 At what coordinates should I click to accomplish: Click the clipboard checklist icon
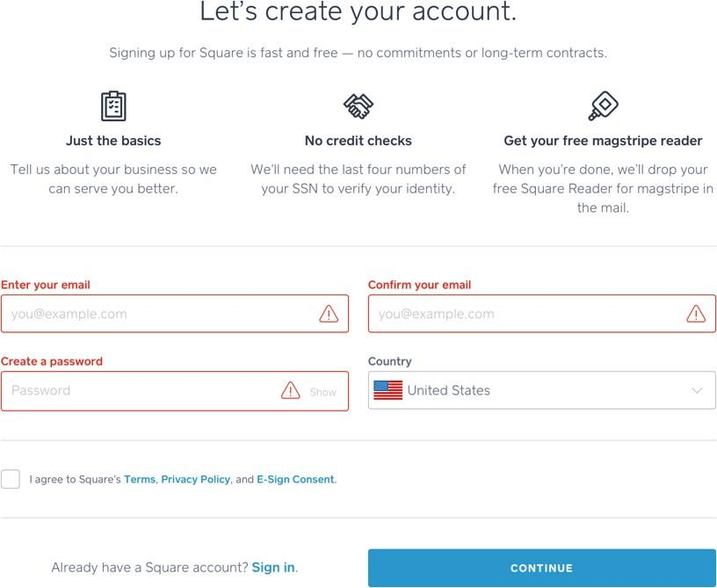coord(113,106)
